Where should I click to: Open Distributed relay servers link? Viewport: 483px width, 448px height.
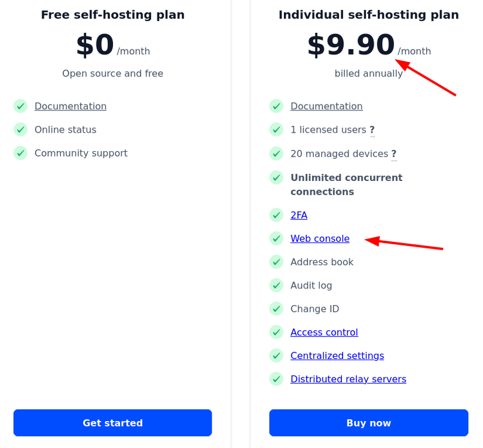349,379
